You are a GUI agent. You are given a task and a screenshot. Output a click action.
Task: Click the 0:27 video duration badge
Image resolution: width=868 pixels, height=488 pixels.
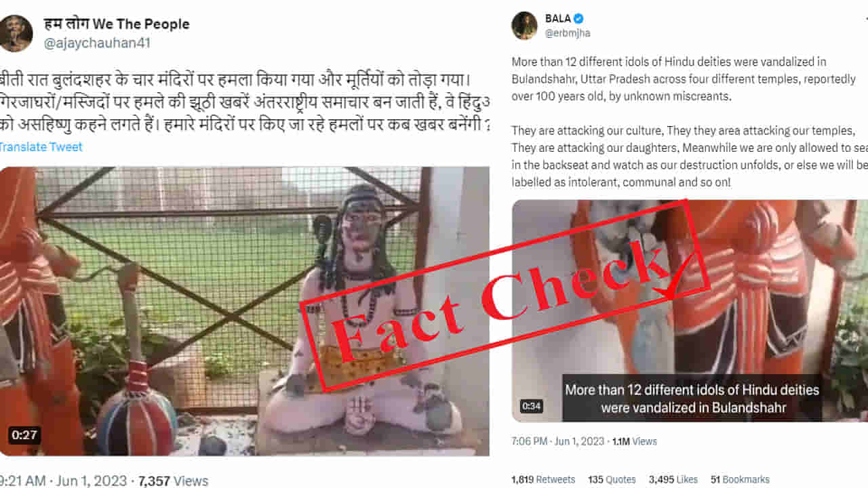click(x=24, y=435)
